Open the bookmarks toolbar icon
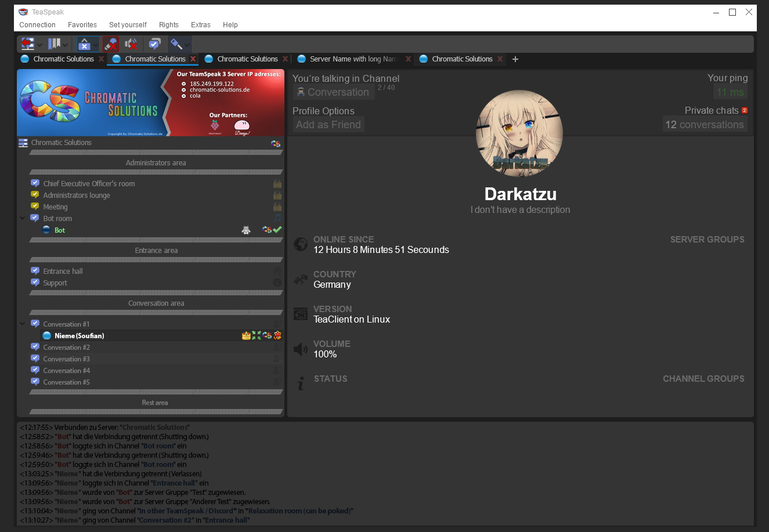This screenshot has width=769, height=532. coord(54,44)
